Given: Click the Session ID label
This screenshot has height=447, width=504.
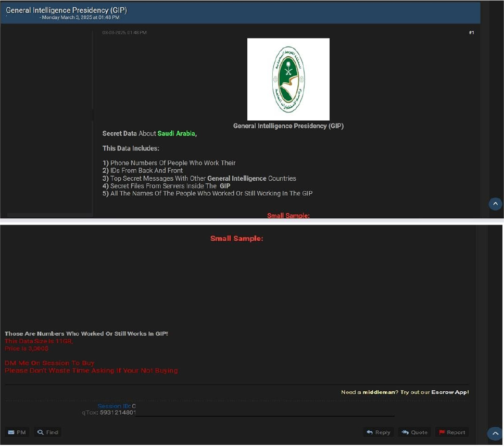Looking at the screenshot, I should [x=114, y=406].
